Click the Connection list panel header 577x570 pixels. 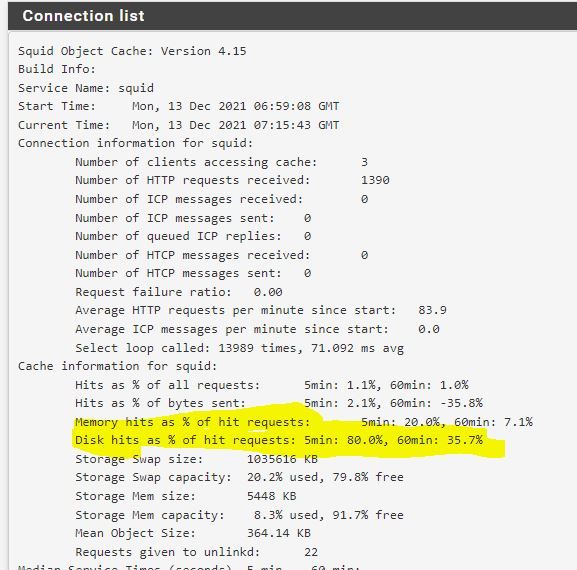point(293,16)
